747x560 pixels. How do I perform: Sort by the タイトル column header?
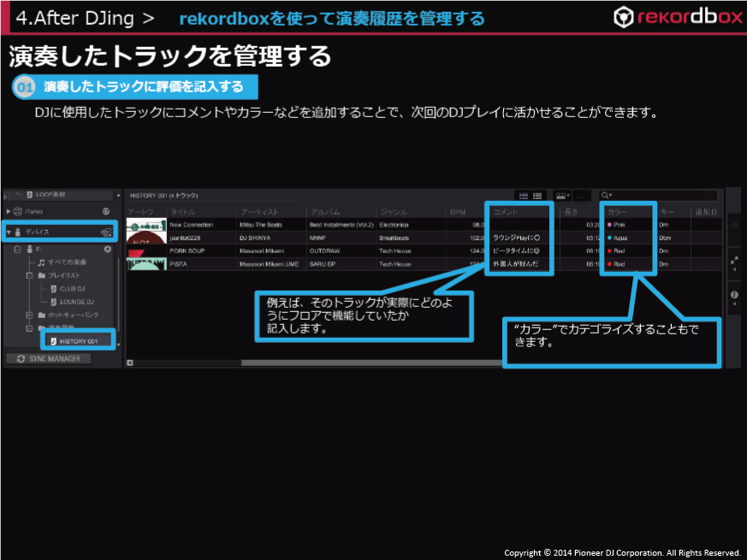coord(183,212)
